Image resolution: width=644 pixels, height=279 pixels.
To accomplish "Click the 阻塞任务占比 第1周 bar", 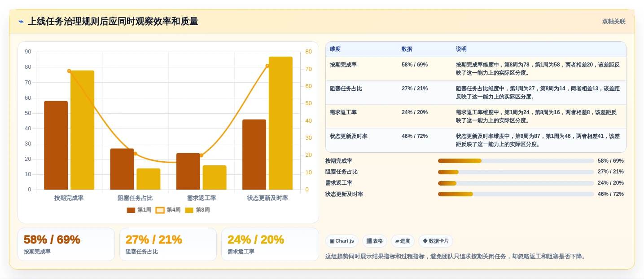I will pyautogui.click(x=122, y=169).
